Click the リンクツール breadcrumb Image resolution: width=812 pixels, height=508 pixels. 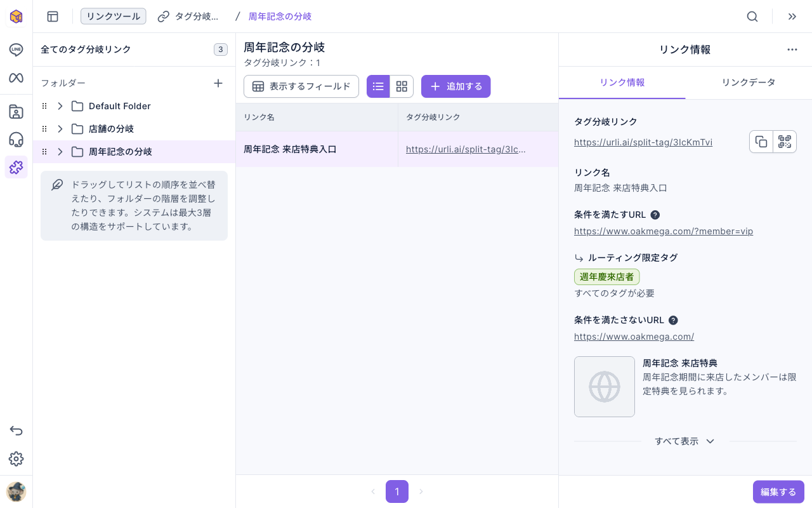[114, 17]
